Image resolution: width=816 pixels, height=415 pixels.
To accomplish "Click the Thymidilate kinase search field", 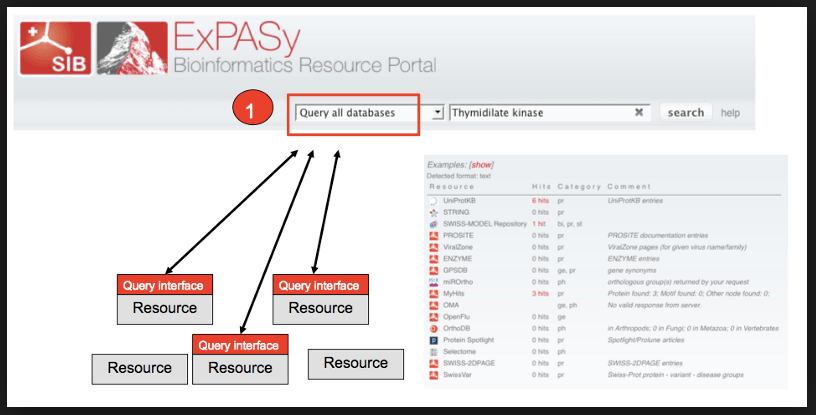I will [x=550, y=112].
